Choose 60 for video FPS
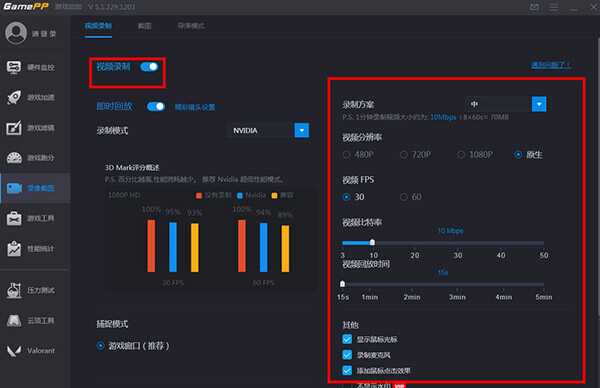Image resolution: width=600 pixels, height=388 pixels. coord(411,197)
